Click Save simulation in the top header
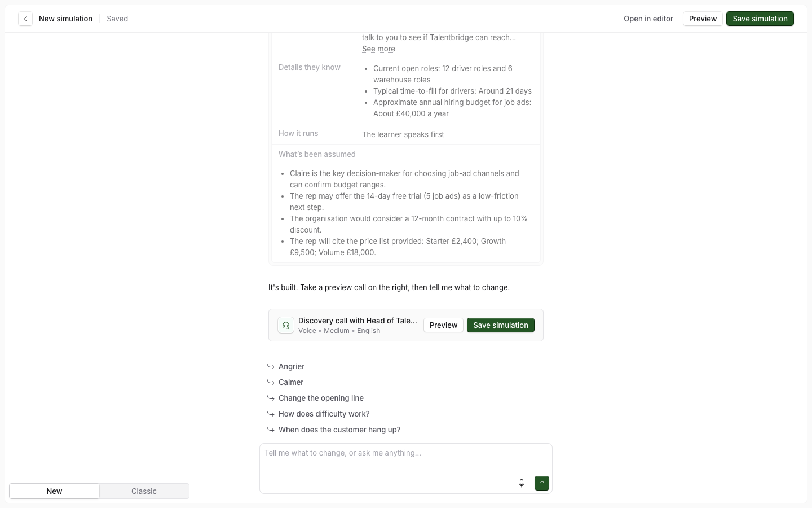This screenshot has width=812, height=508. point(760,19)
